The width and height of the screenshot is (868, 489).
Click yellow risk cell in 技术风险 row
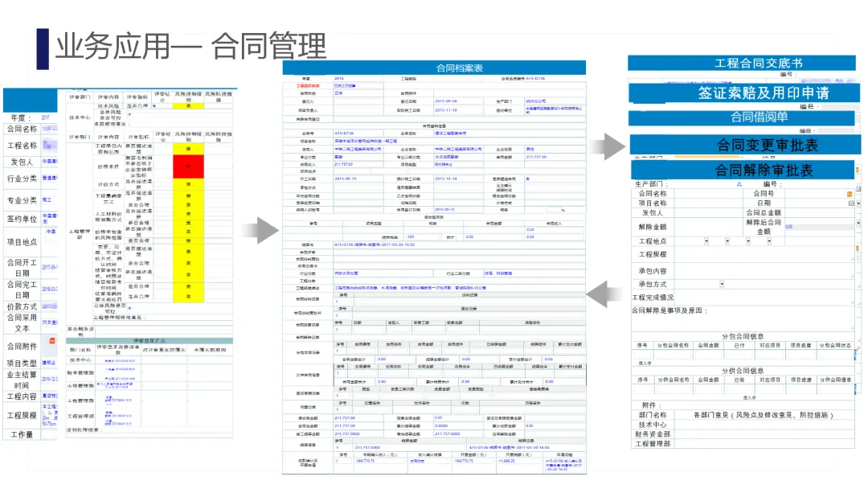188,105
